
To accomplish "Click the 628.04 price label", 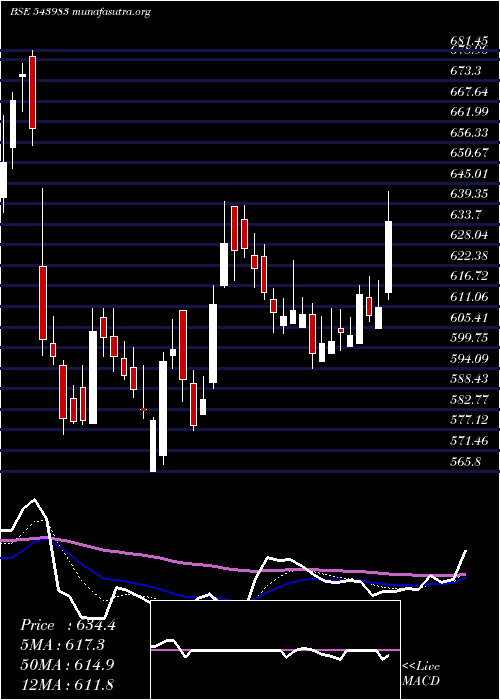I will (x=469, y=234).
